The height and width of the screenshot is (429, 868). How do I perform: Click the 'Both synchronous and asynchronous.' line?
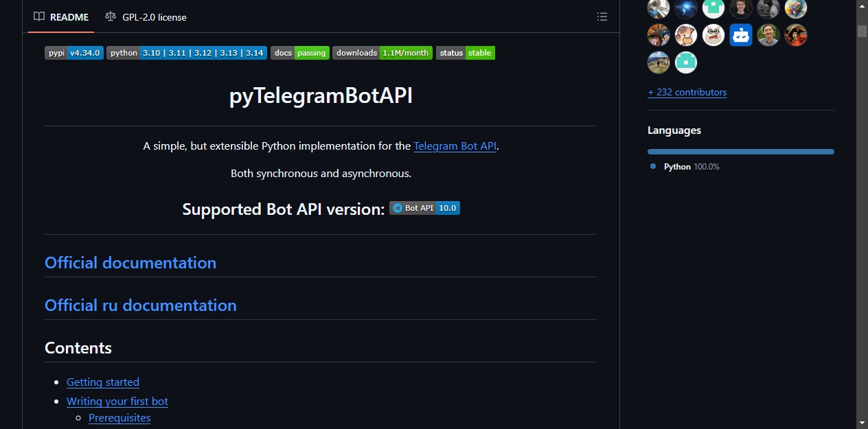[321, 174]
